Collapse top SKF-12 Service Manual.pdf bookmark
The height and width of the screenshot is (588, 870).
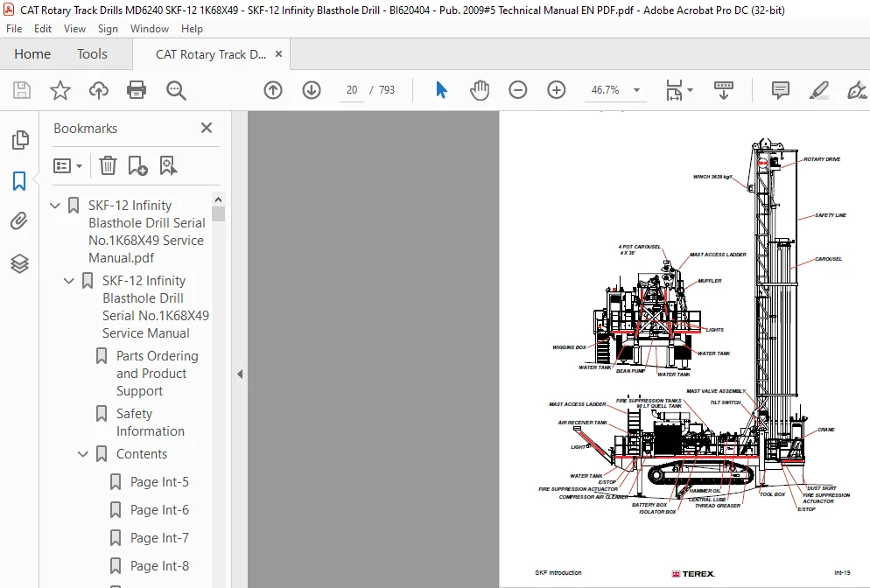pos(55,206)
